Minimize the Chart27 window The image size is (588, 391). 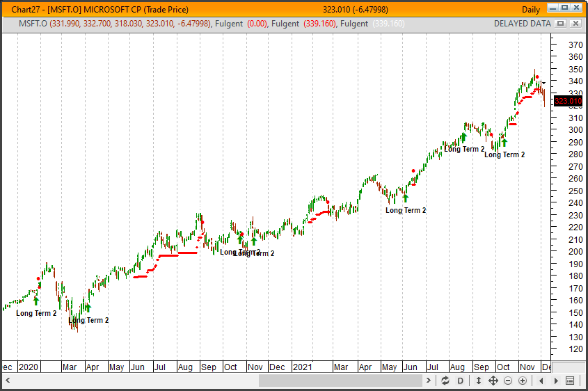[x=553, y=8]
